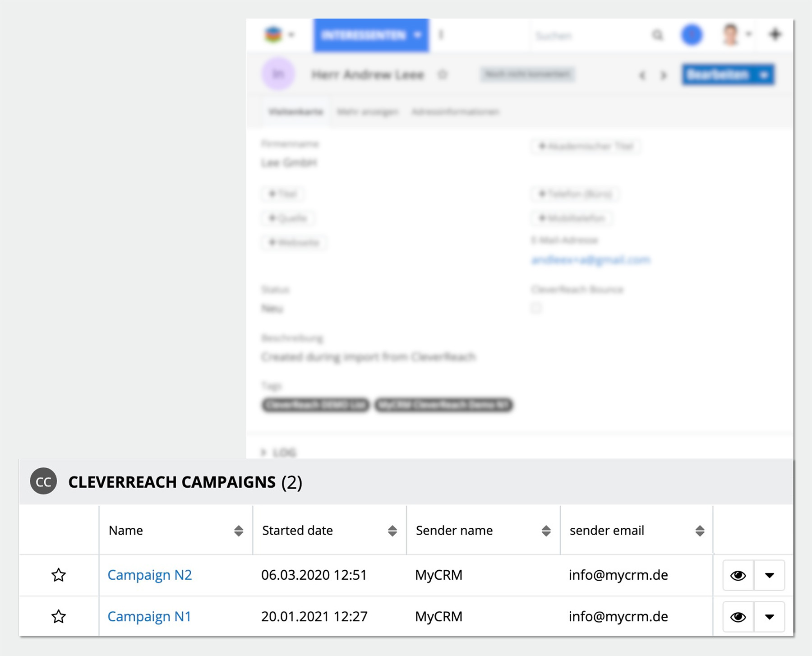
Task: Preview Campaign N1 with eye icon
Action: (x=738, y=617)
